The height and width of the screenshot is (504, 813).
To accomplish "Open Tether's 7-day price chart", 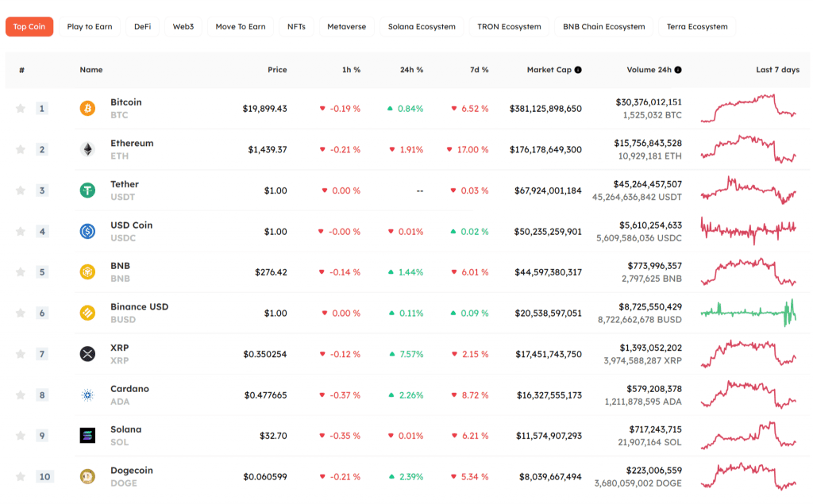I will (x=748, y=190).
